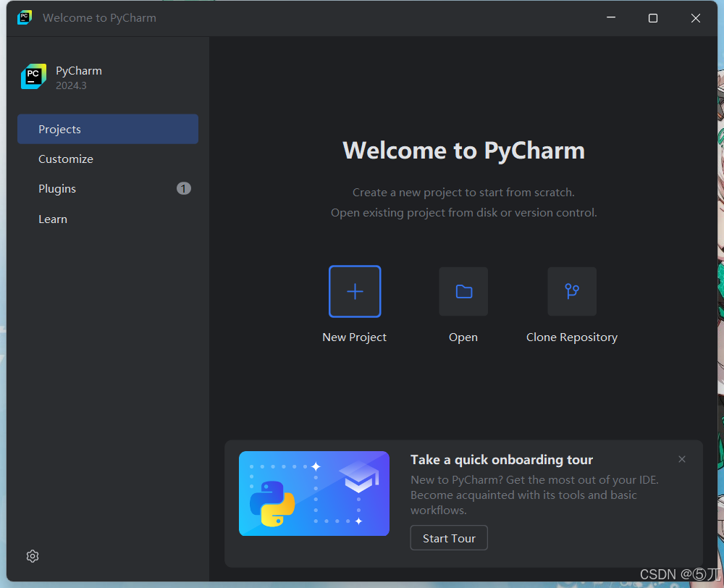Maximize the Welcome to PyCharm window
Screen dimensions: 724x588
pyautogui.click(x=653, y=17)
